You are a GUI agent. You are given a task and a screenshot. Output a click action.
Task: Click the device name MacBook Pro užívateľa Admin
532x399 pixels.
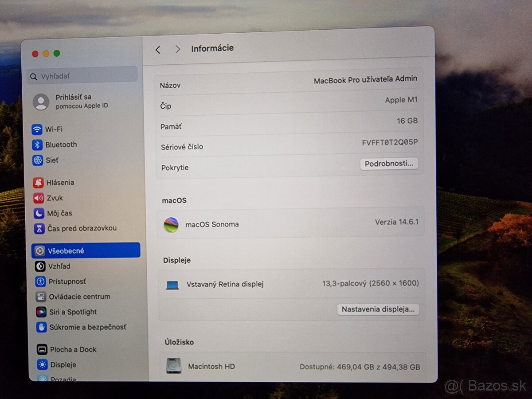pos(366,80)
